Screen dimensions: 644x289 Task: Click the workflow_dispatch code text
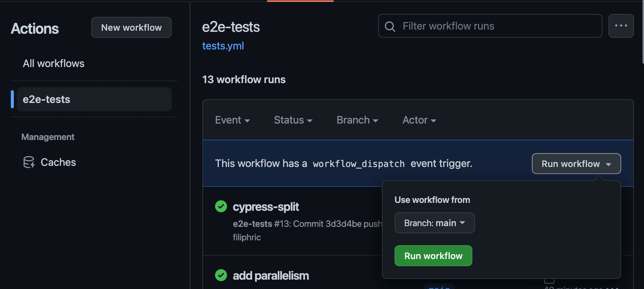coord(359,164)
